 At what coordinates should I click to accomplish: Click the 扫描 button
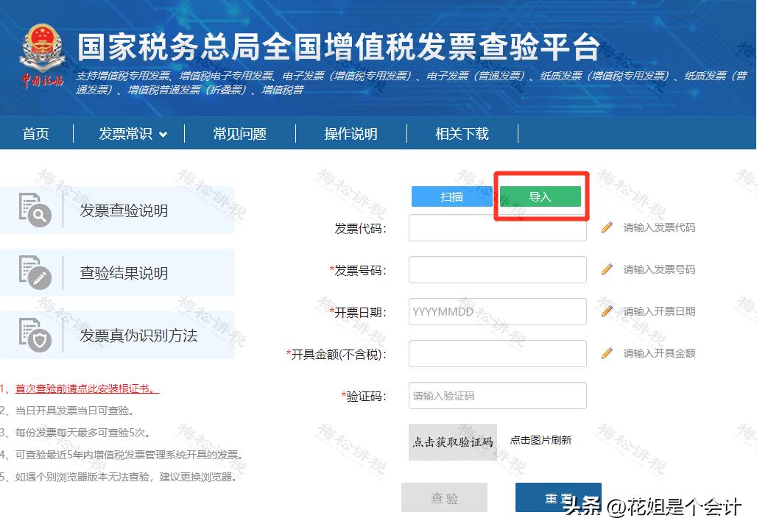[x=451, y=196]
